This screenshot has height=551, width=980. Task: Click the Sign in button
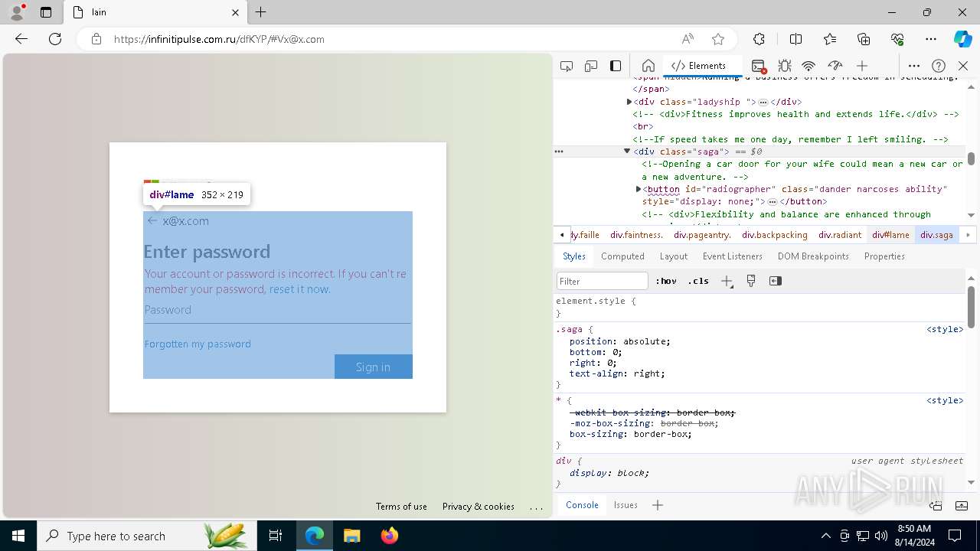374,367
